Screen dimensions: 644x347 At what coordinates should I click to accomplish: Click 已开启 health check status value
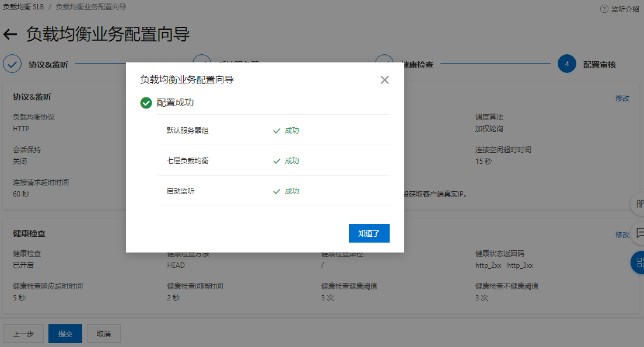click(23, 265)
